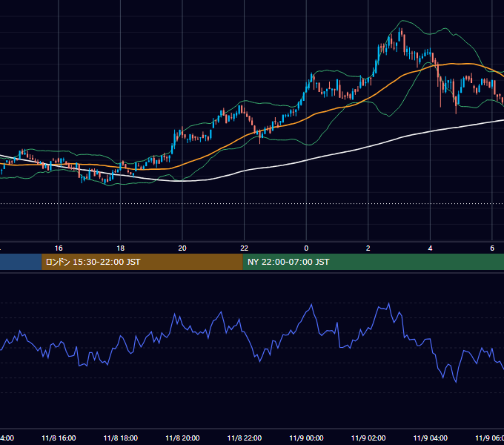Click the NY 22:00-07:00 JST session bar
504x445 pixels.
[373, 262]
